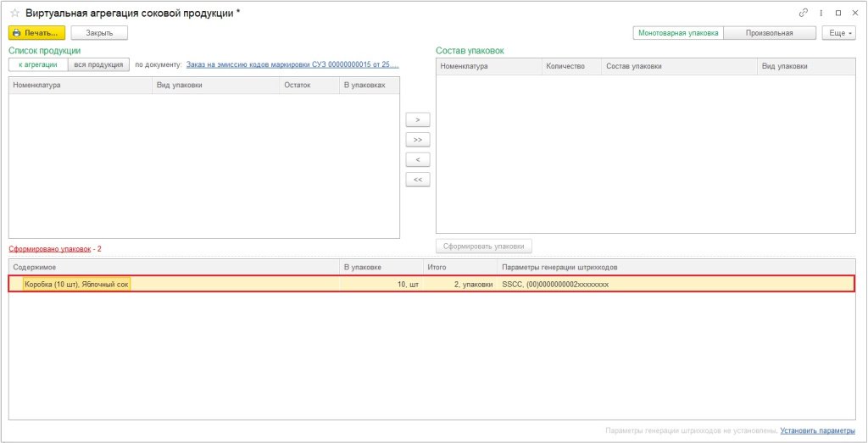Move selected item right with > button
The image size is (868, 443).
pos(417,119)
